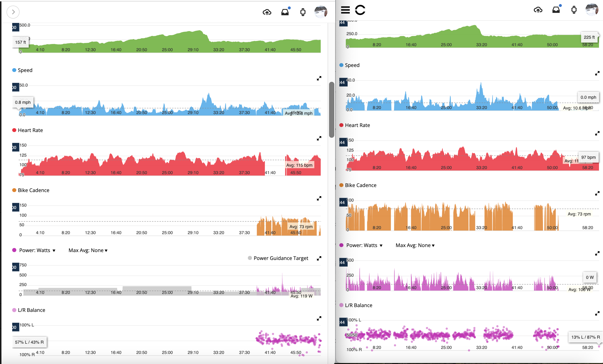
Task: Open the Max Avg: None dropdown in right window
Action: tap(415, 245)
